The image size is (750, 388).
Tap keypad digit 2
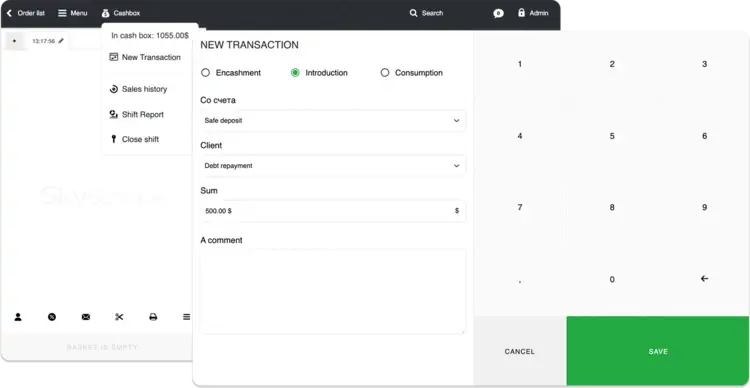(x=612, y=64)
